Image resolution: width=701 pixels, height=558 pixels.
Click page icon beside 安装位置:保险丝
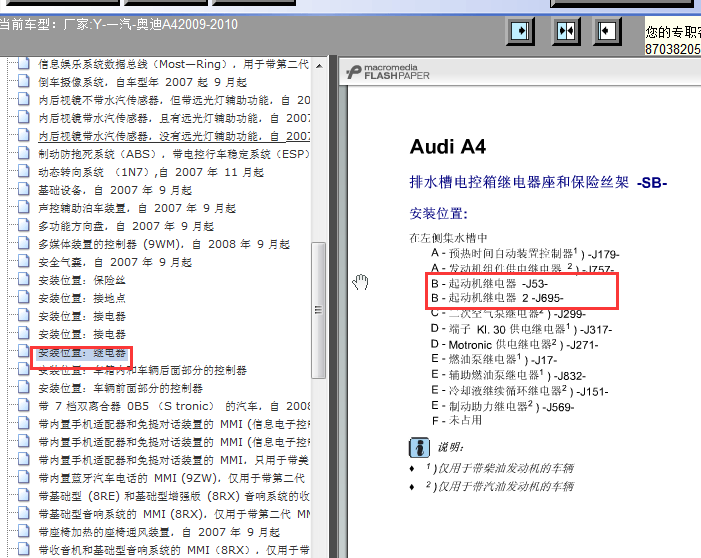click(24, 279)
